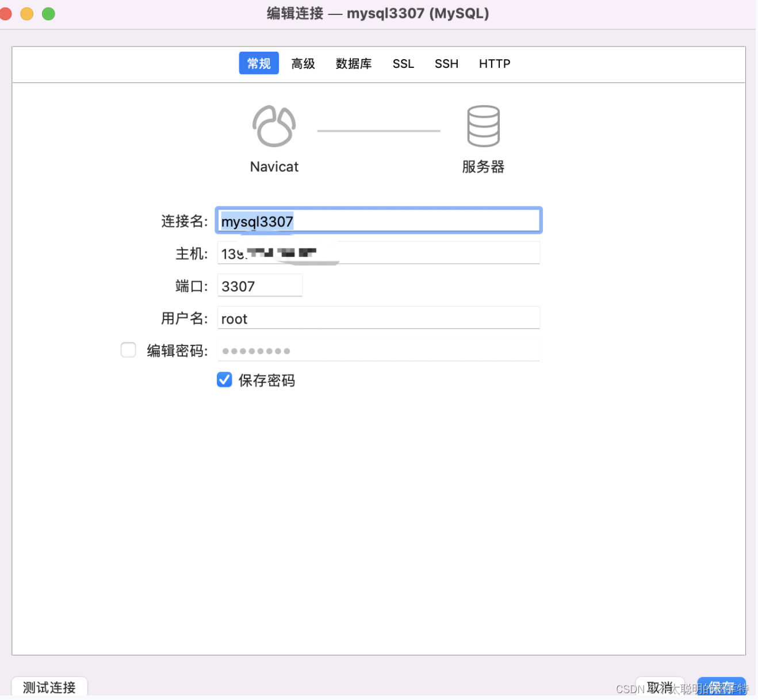Enable the 编辑密码 checkbox

128,349
